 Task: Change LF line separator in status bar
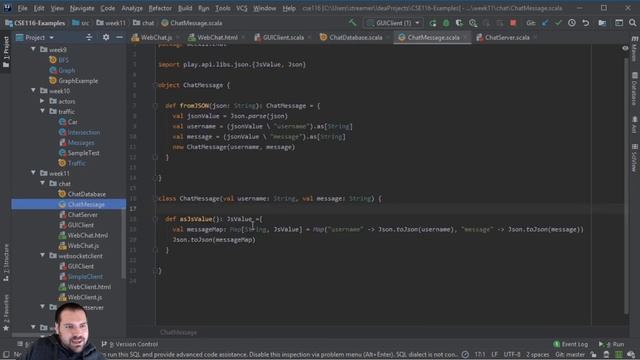[494, 354]
